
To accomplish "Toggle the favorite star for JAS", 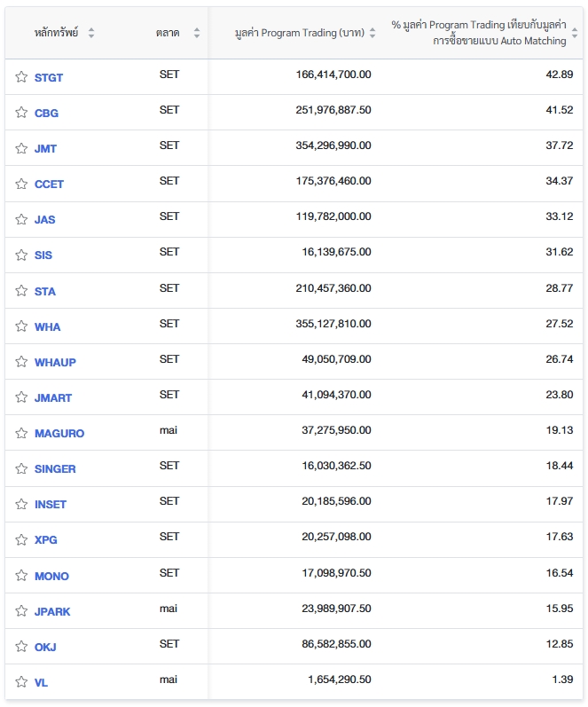I will pos(21,219).
